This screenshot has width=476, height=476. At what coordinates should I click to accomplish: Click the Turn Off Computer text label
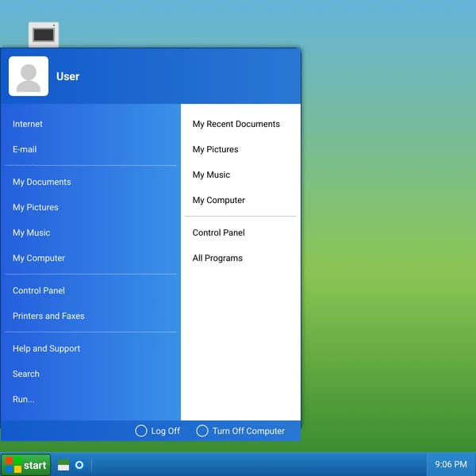[248, 431]
